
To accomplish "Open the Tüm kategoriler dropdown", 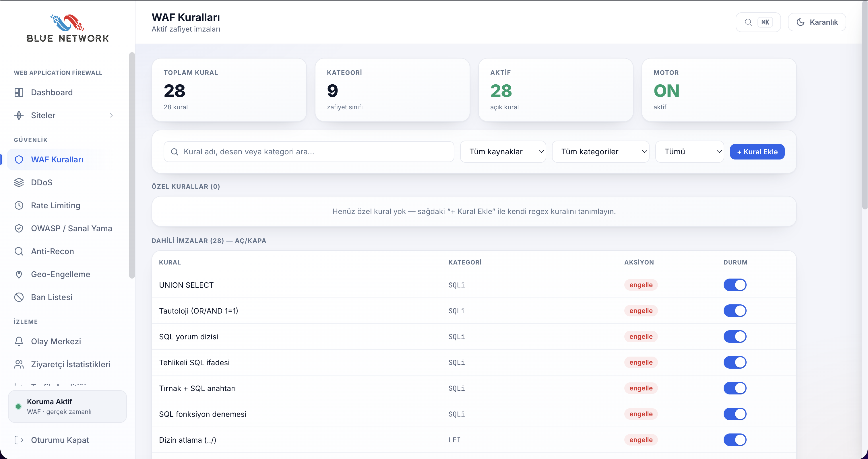I will coord(600,151).
